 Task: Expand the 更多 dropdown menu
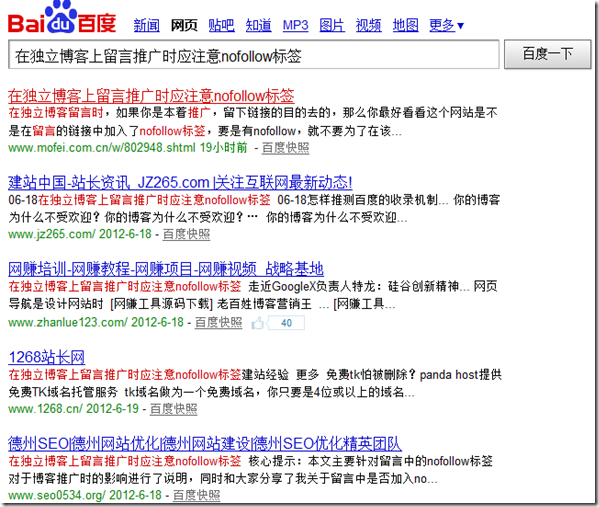tap(446, 25)
